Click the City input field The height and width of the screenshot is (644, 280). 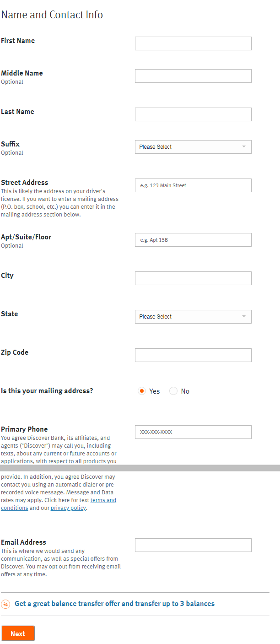tap(193, 278)
